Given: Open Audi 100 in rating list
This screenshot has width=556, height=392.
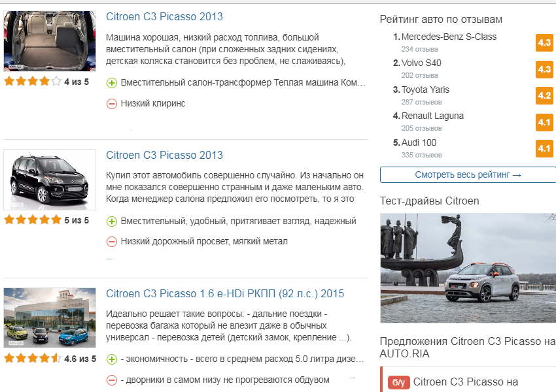Looking at the screenshot, I should point(419,142).
